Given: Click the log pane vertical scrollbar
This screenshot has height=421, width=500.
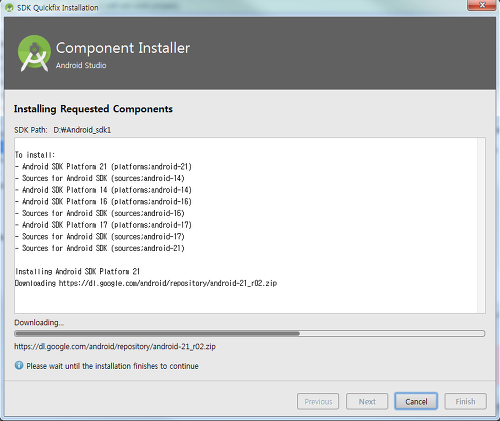Looking at the screenshot, I should (x=481, y=225).
